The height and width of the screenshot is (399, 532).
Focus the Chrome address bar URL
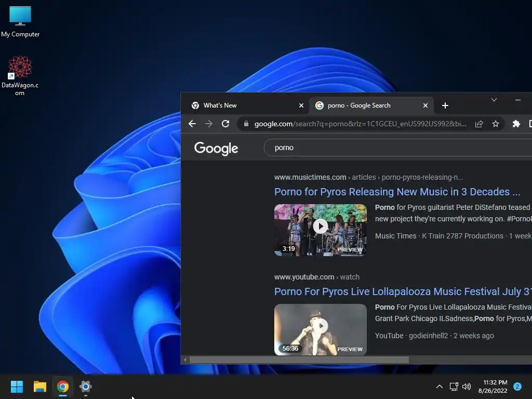361,124
